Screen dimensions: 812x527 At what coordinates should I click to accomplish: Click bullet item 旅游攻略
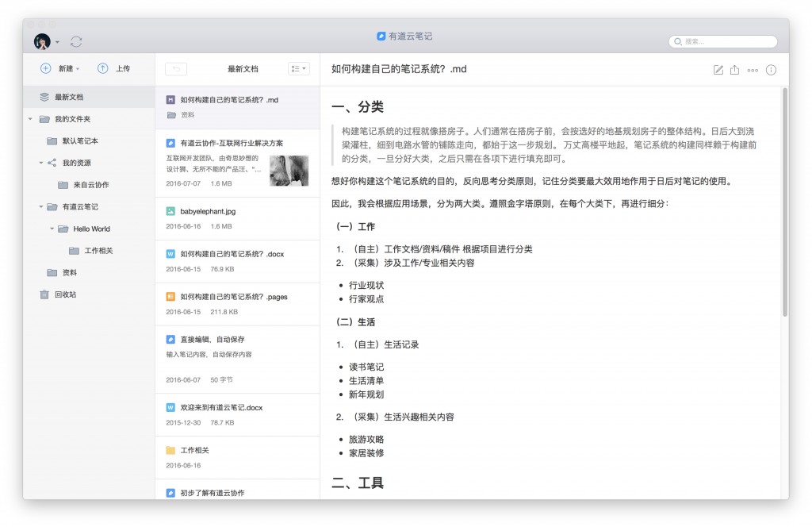click(366, 440)
